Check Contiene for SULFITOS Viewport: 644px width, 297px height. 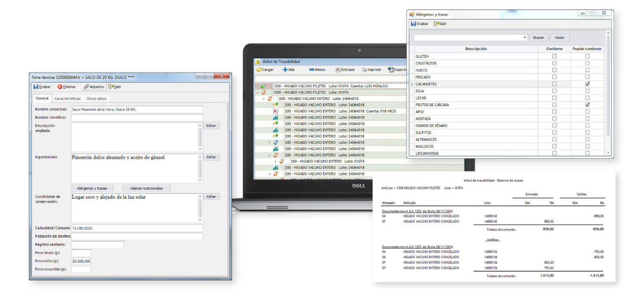(x=555, y=132)
